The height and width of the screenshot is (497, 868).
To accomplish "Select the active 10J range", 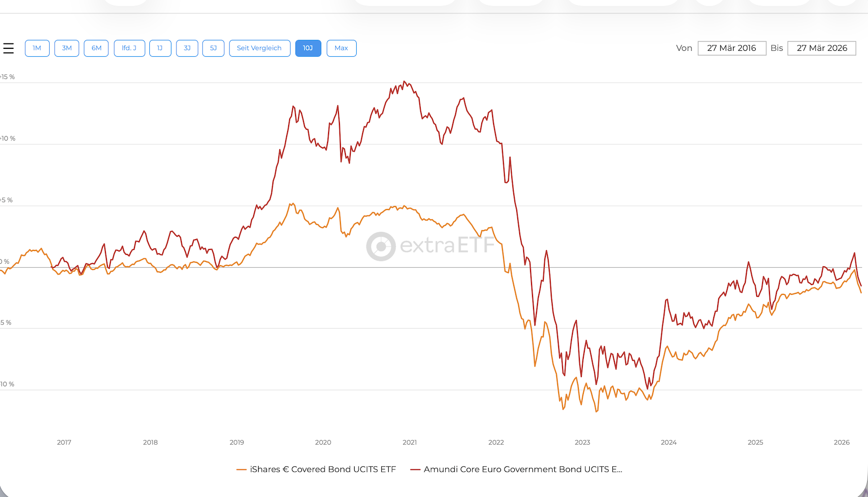I will click(308, 48).
